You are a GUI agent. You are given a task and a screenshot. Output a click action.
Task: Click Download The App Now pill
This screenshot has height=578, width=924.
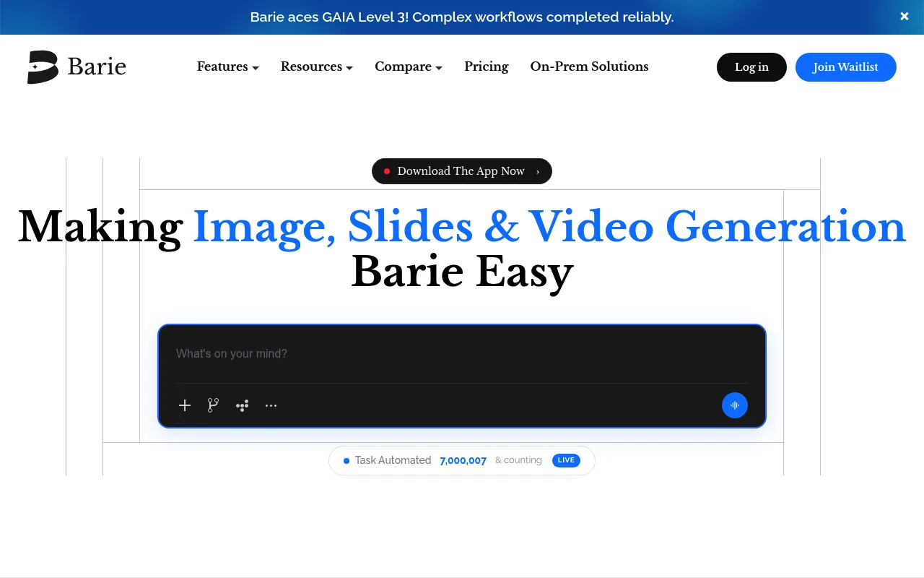point(462,171)
